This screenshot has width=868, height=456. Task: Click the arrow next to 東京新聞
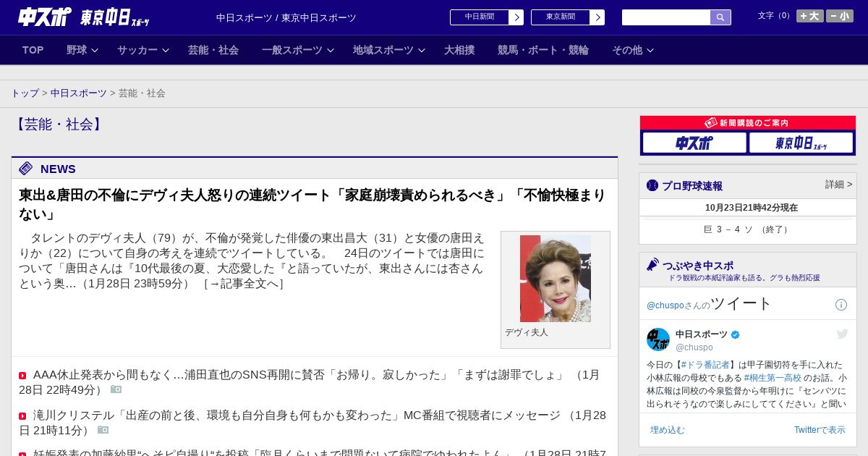[597, 17]
